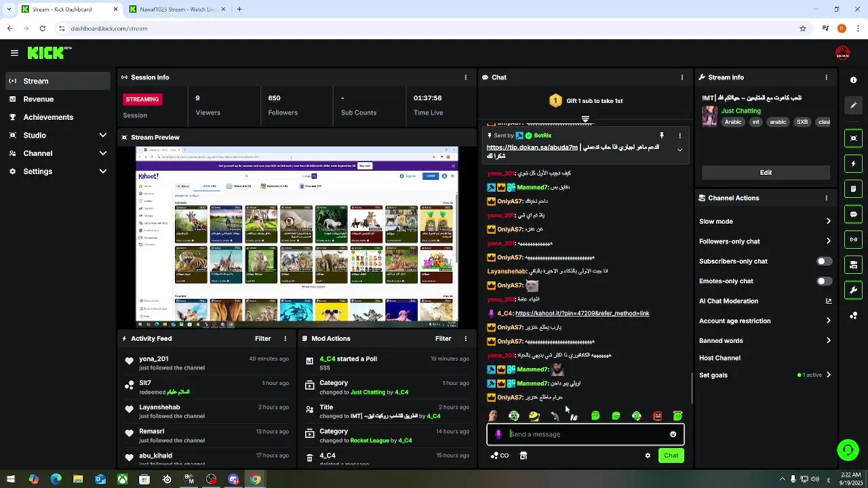Toggle Emotes-only chat switch
The width and height of the screenshot is (868, 488).
point(824,281)
